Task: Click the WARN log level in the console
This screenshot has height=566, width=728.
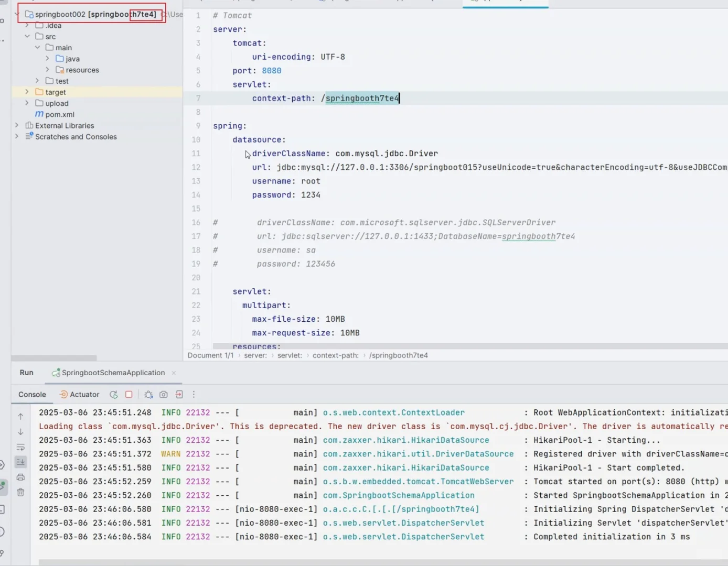Action: [x=171, y=454]
